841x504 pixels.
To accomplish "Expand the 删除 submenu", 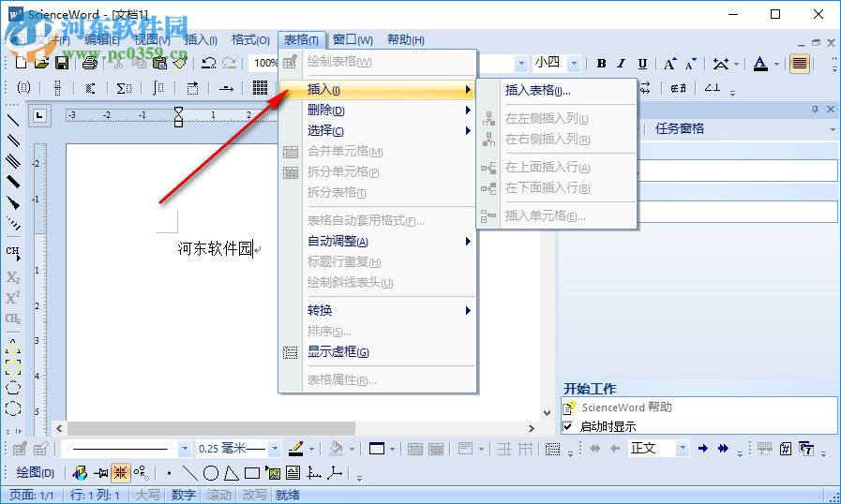I will [x=378, y=111].
